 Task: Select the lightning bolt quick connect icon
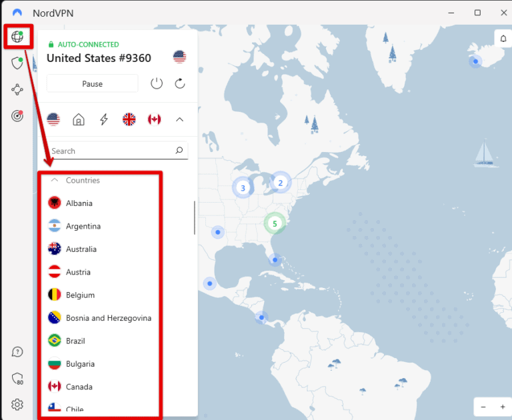tap(104, 119)
